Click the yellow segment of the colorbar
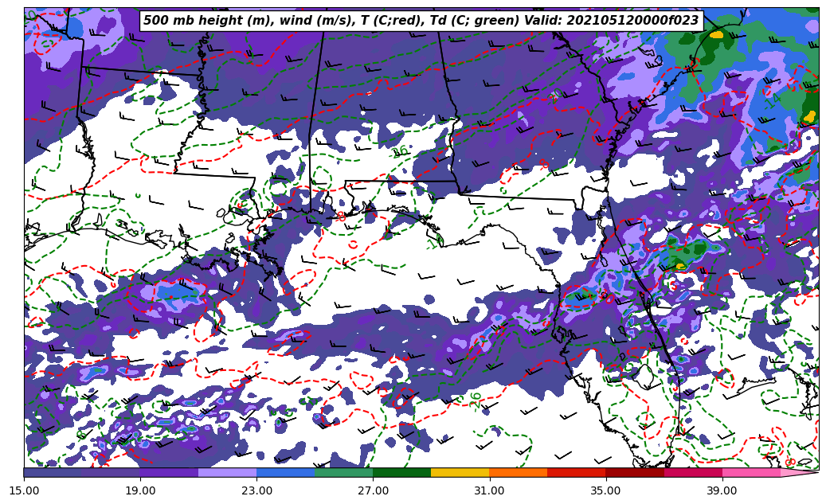Image resolution: width=826 pixels, height=504 pixels. tap(460, 472)
